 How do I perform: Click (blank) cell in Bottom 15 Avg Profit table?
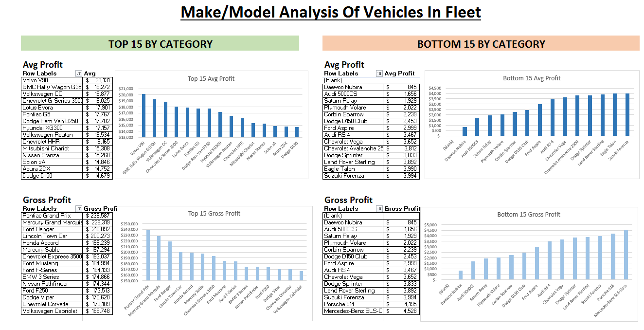(x=353, y=80)
